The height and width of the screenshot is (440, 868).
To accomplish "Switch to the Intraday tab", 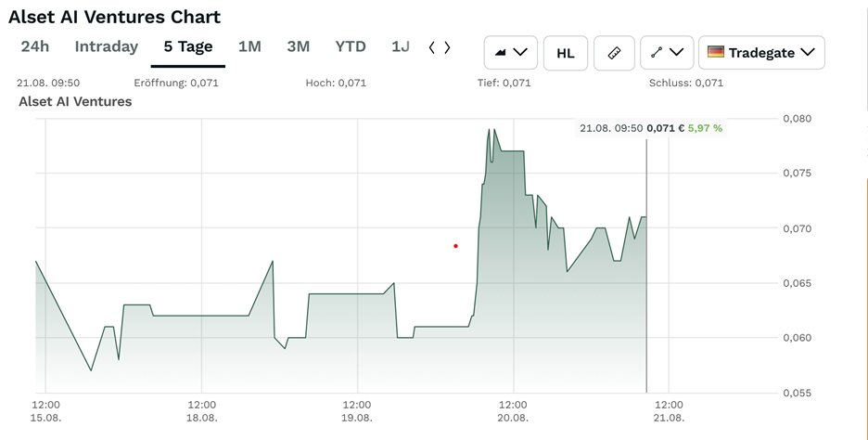I will 106,46.
